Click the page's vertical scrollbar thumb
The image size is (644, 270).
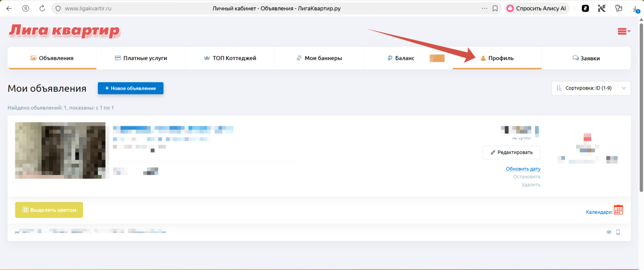coord(641,108)
